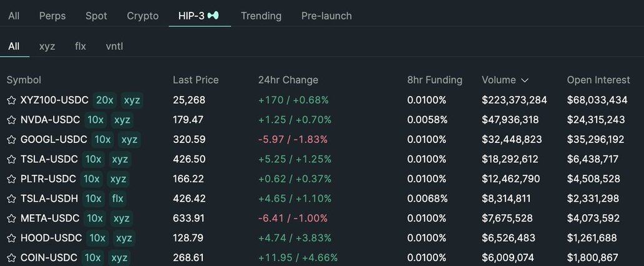Toggle the COIN-USDC star icon
This screenshot has width=644, height=266.
(11, 258)
